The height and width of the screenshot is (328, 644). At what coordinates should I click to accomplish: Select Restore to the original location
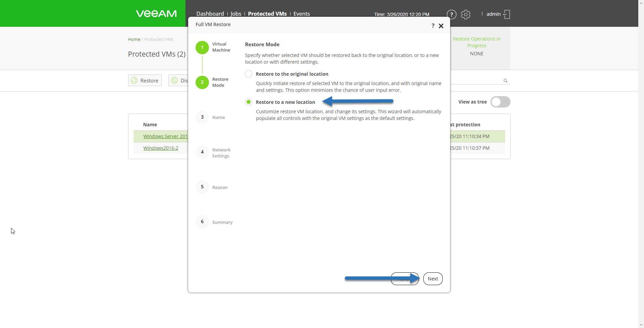249,74
